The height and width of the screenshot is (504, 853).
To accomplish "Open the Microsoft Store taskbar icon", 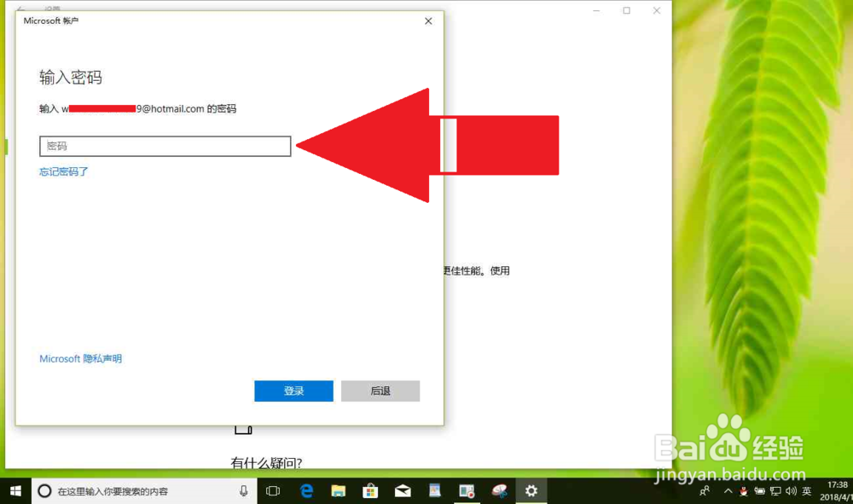I will (370, 491).
